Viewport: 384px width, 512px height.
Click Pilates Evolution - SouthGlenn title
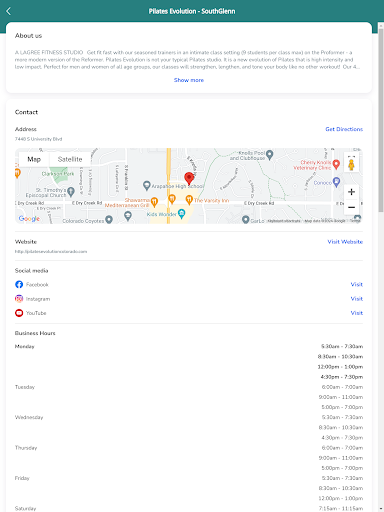pos(192,11)
